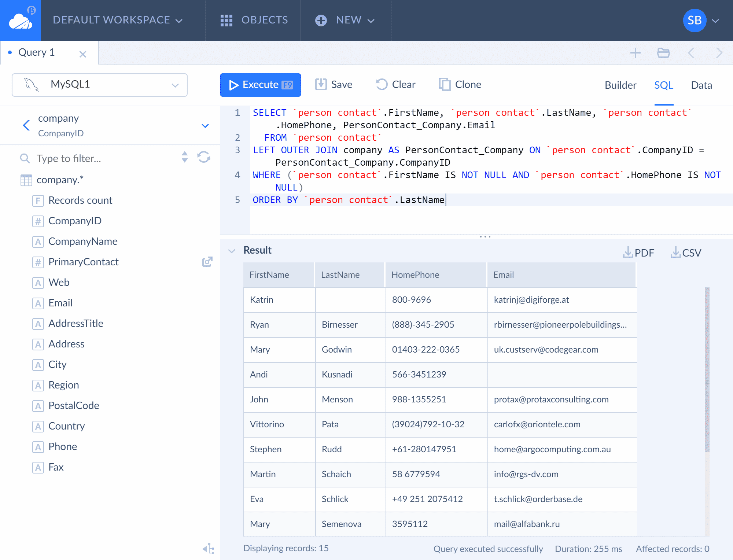
Task: Collapse the sidebar with the bottom tree icon
Action: pos(208,549)
